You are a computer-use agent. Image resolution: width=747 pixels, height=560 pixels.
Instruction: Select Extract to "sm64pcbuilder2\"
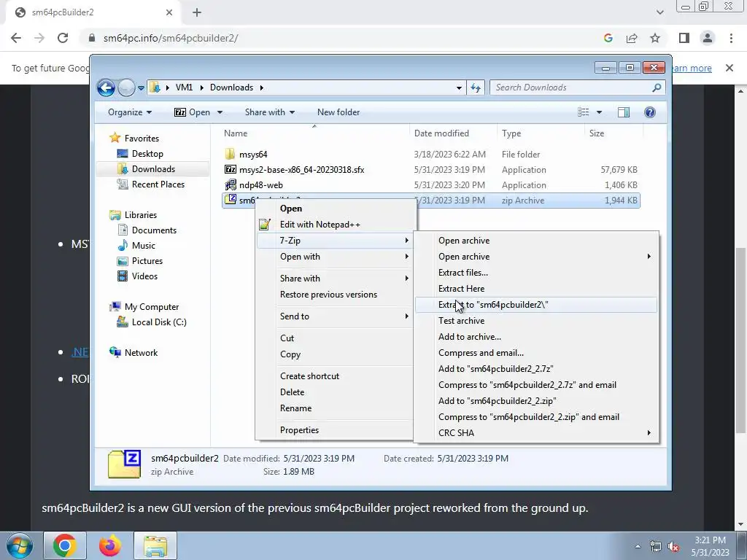[536, 305]
